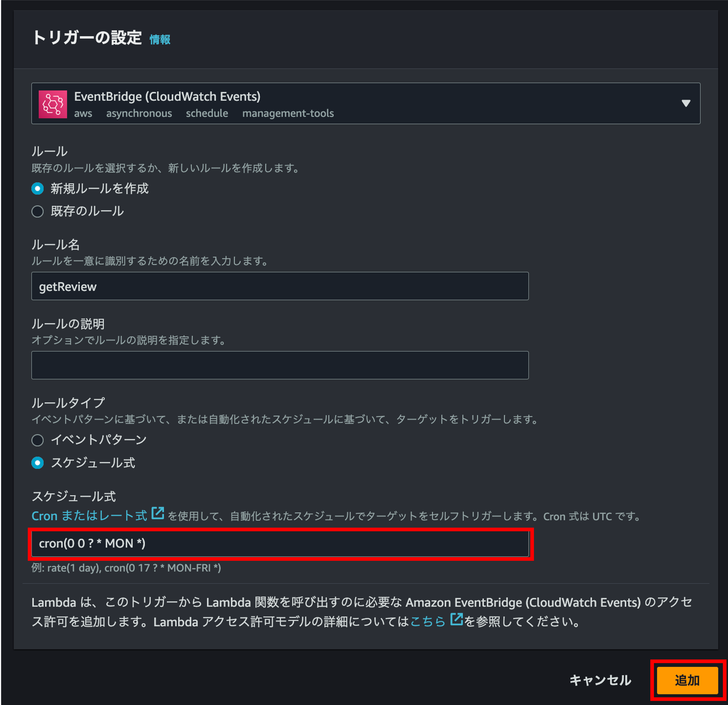Click the EventBridge service icon
This screenshot has height=705, width=728.
pos(53,104)
